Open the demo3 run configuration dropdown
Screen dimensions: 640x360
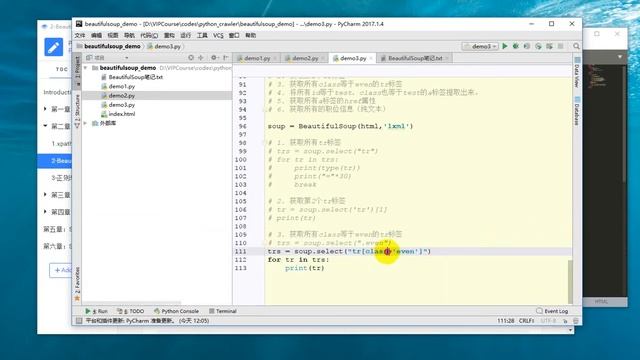pos(480,46)
